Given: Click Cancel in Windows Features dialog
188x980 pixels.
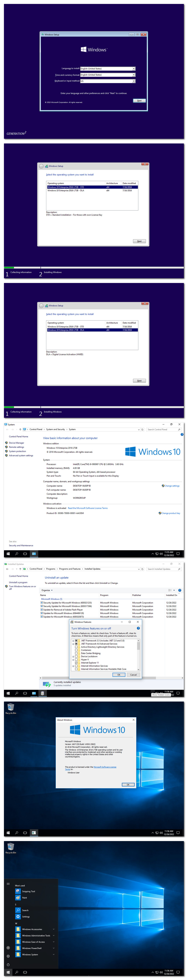Looking at the screenshot, I should point(133,675).
